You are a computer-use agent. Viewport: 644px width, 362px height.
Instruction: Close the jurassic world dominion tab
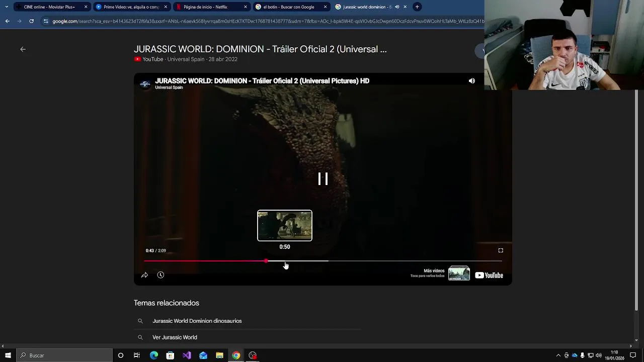405,7
